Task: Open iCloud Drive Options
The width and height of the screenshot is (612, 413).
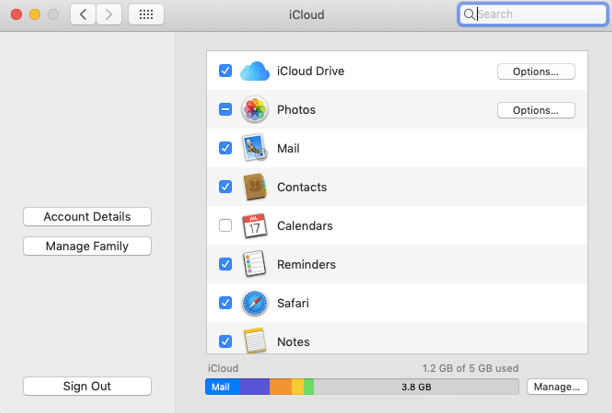Action: (535, 71)
